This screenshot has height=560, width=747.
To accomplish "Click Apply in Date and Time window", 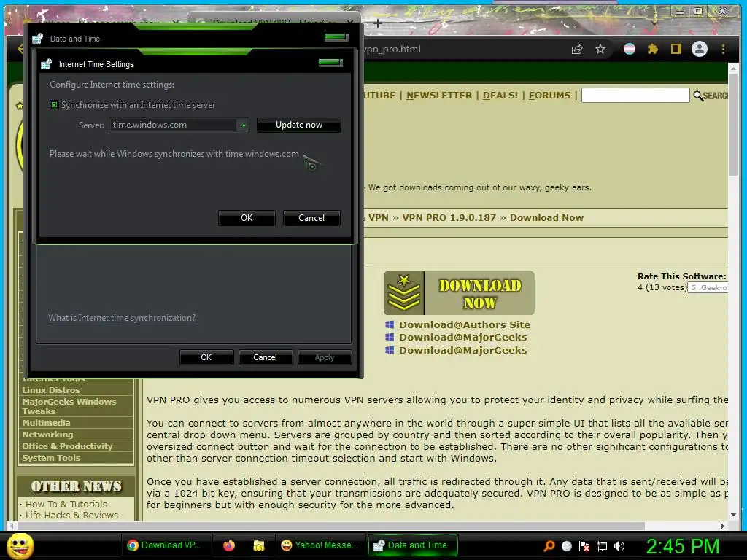I will (x=325, y=357).
